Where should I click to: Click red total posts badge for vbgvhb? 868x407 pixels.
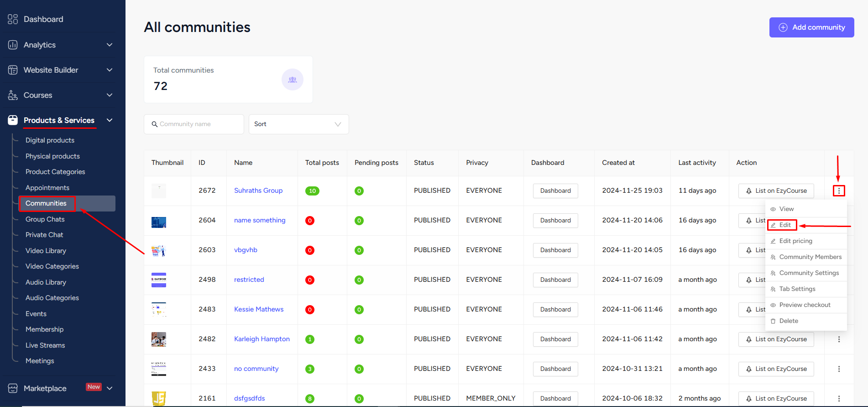coord(310,250)
